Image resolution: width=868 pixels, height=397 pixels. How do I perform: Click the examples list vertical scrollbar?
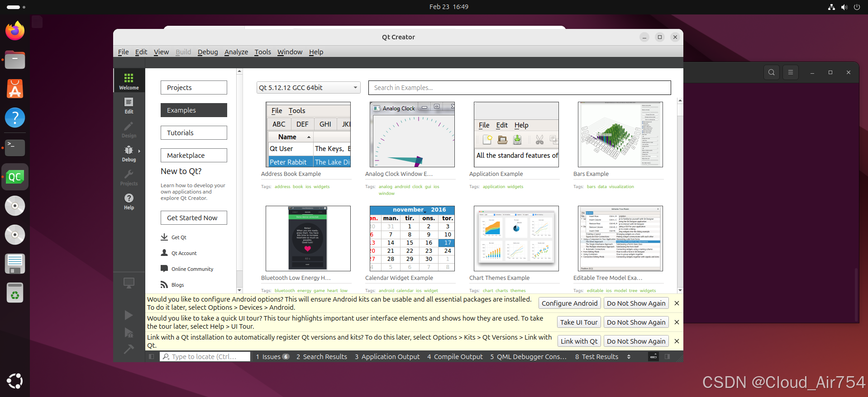(x=680, y=194)
